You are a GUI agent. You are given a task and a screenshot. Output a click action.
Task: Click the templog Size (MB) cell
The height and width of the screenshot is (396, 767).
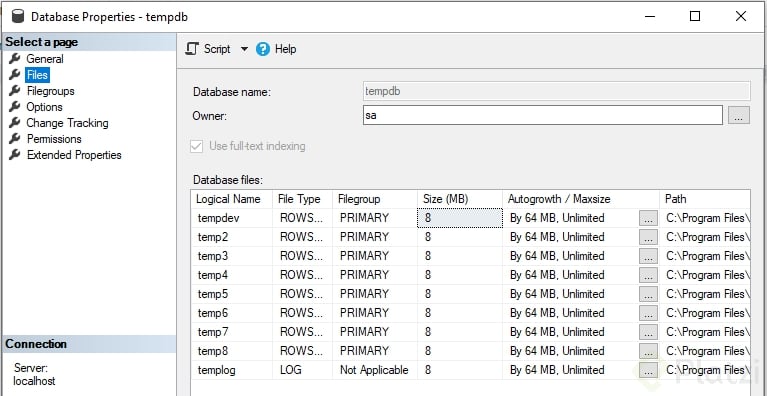click(460, 370)
